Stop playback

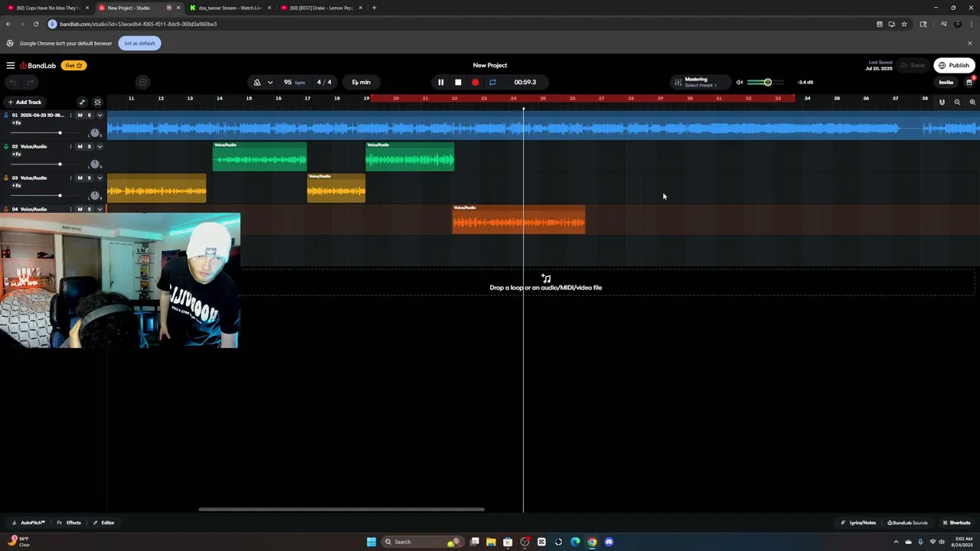[x=458, y=82]
